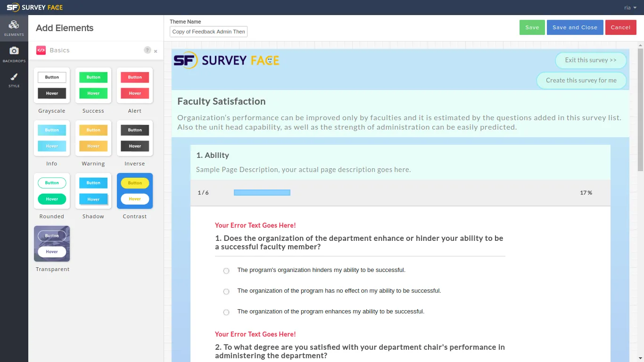
Task: Click the Survey Face logo in header
Action: (x=34, y=8)
